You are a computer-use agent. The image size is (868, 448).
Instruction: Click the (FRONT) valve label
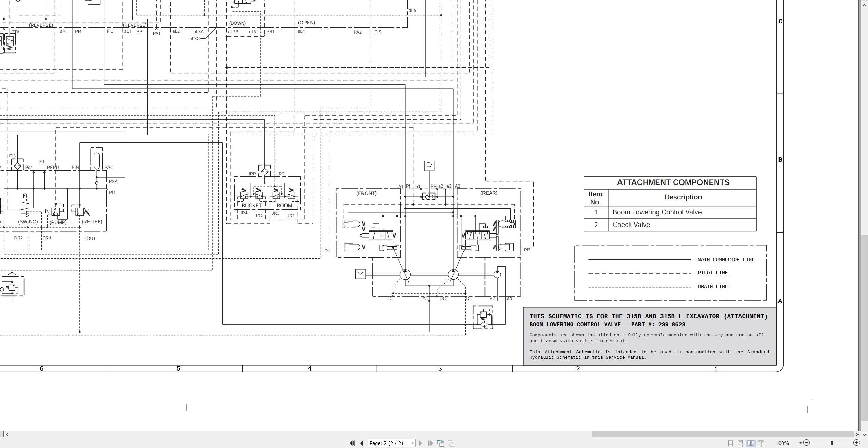366,193
